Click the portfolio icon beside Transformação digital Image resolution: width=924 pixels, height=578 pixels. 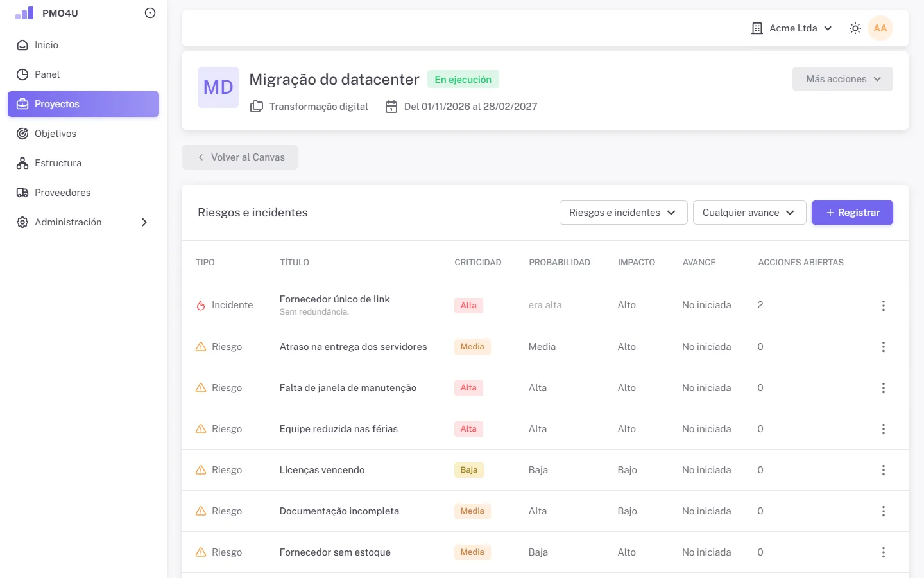pos(257,107)
